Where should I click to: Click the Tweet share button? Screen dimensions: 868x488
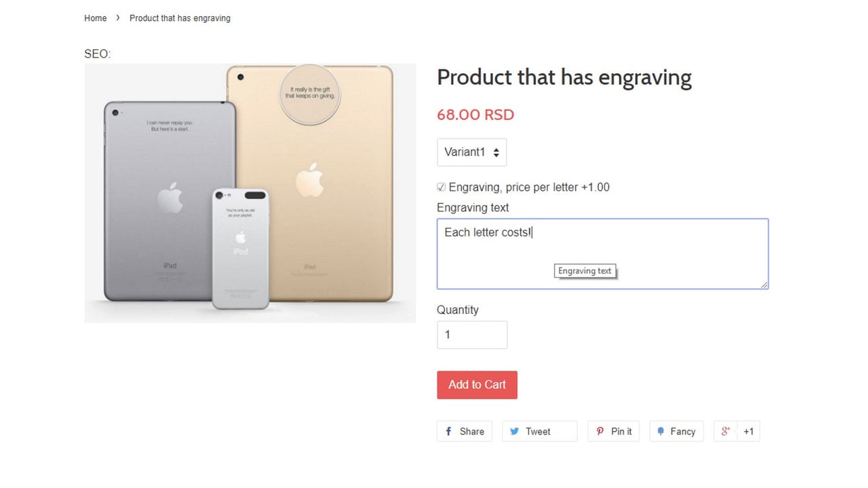tap(540, 432)
